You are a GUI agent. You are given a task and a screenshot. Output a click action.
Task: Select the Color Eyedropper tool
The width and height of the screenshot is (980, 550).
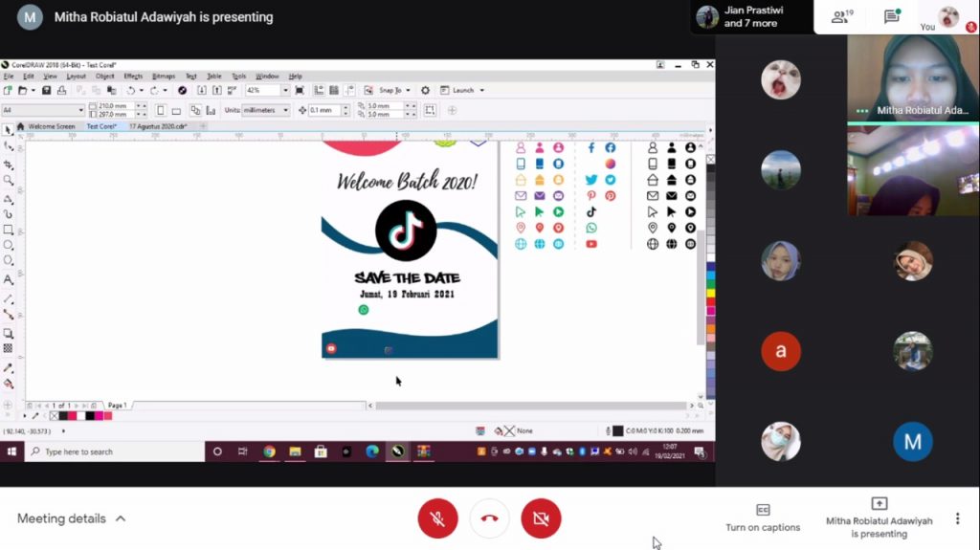pos(8,368)
